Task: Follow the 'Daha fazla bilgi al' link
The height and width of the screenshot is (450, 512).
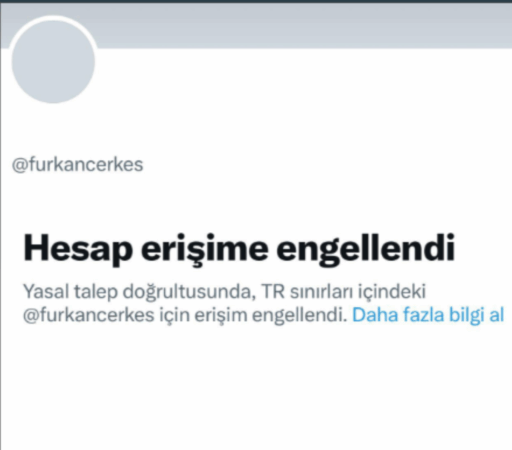Action: pyautogui.click(x=428, y=315)
